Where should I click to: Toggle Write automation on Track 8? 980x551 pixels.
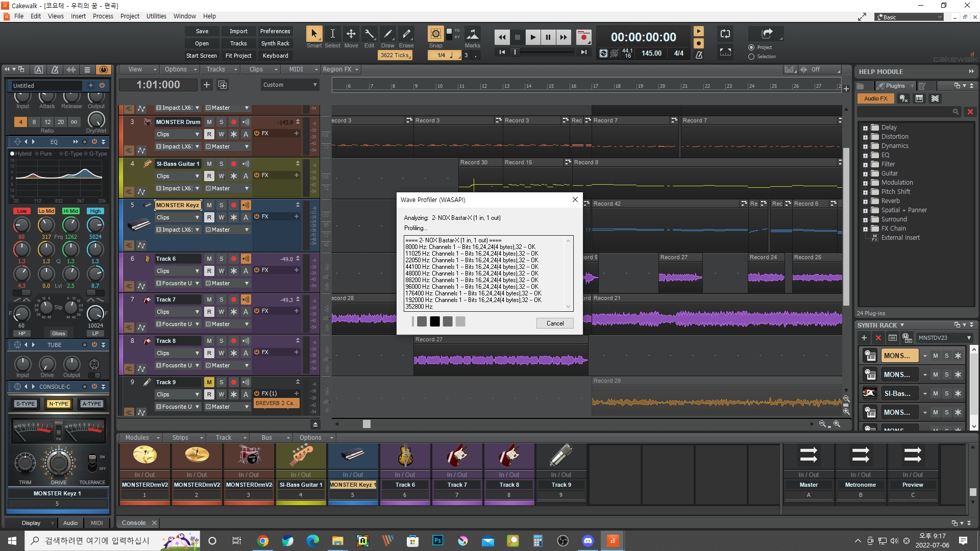(222, 353)
